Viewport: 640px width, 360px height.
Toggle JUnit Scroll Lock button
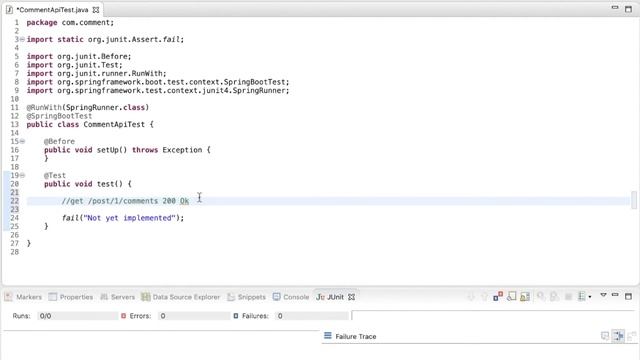pyautogui.click(x=525, y=297)
